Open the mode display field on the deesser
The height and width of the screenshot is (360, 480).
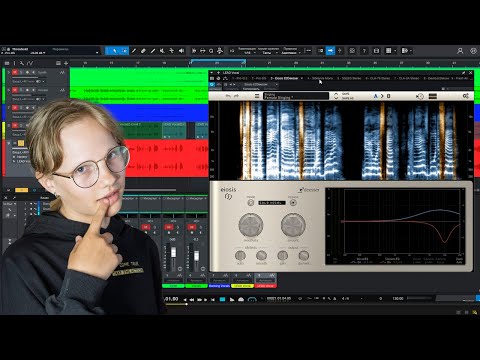click(x=272, y=203)
